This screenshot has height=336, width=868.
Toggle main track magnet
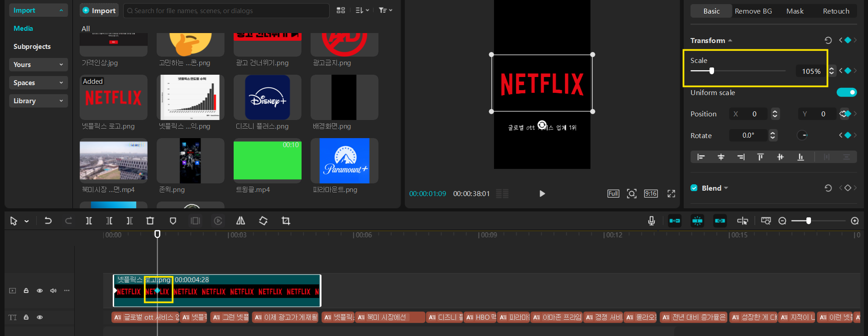click(675, 221)
